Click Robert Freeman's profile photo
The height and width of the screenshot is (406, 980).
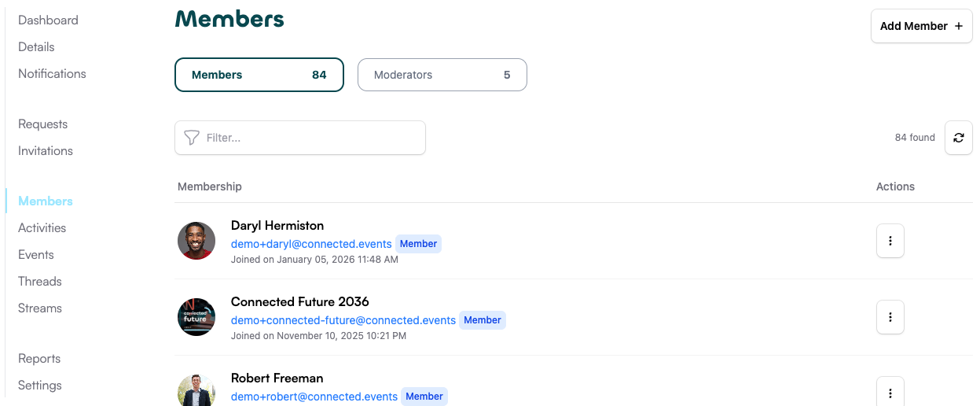[x=196, y=391]
